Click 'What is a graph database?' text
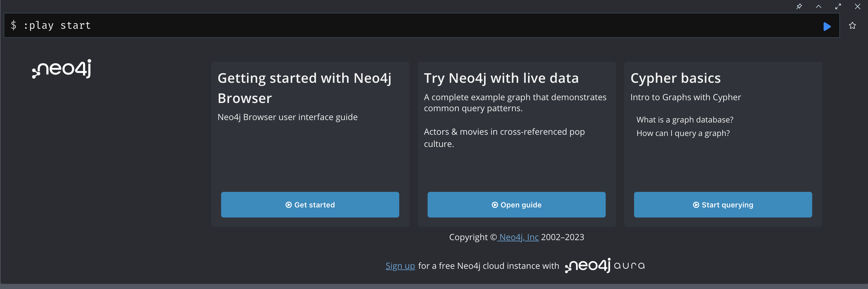Screen dimensions: 868x289 point(685,120)
